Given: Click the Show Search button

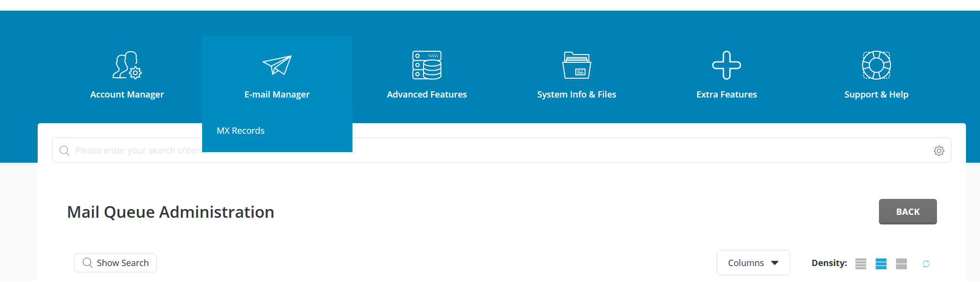Looking at the screenshot, I should (115, 263).
